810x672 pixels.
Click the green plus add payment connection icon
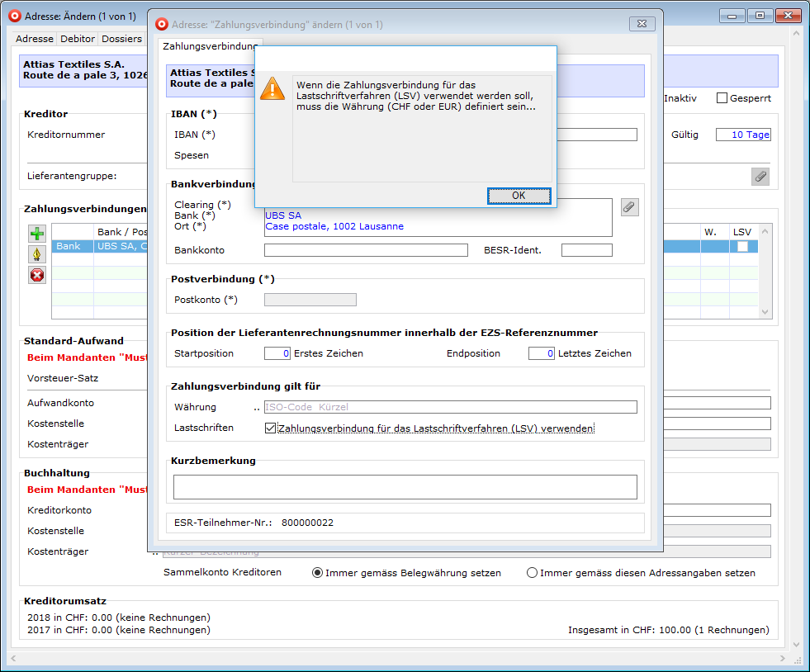(37, 234)
